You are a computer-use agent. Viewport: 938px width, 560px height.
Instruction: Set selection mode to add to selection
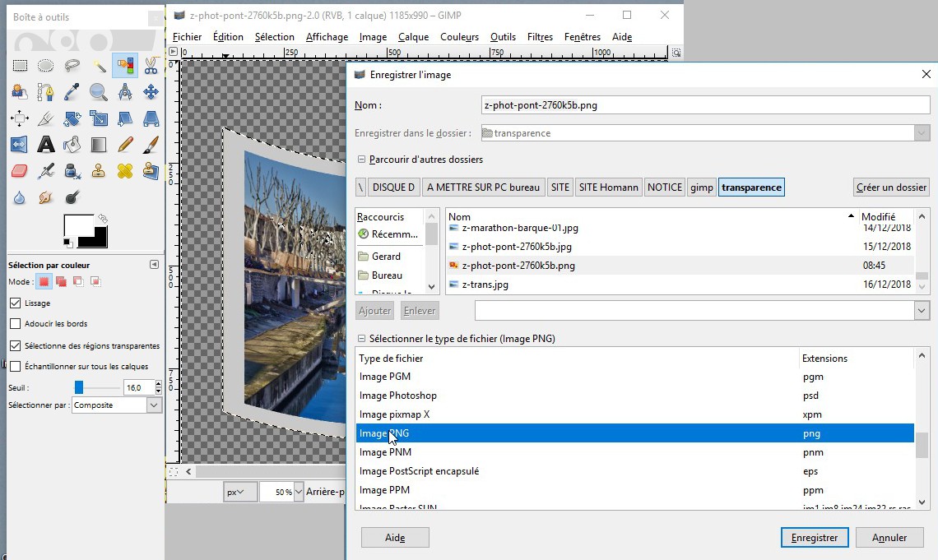(61, 281)
